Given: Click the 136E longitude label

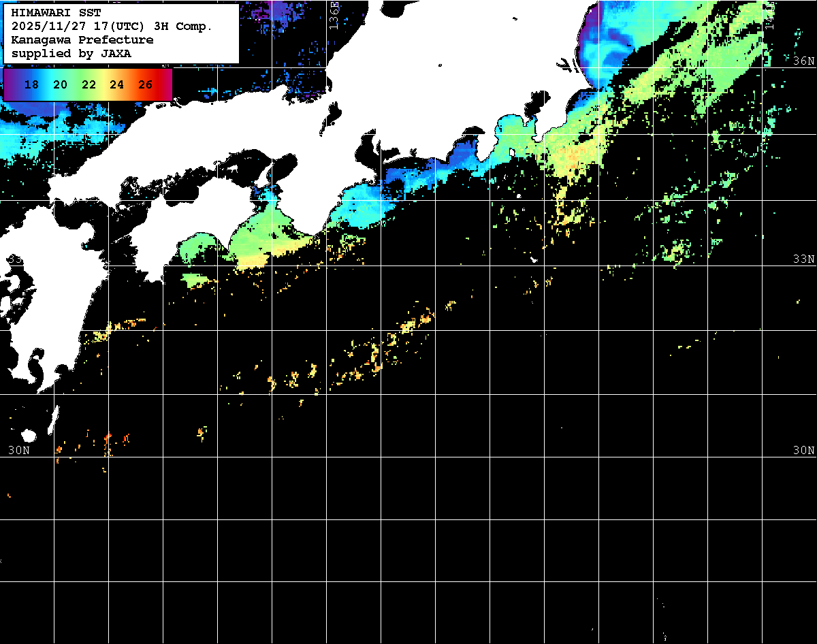Looking at the screenshot, I should (334, 15).
